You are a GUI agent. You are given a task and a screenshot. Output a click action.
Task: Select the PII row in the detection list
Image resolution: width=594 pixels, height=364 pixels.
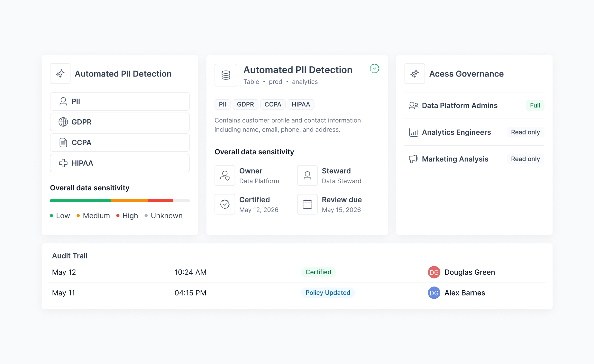pos(120,101)
